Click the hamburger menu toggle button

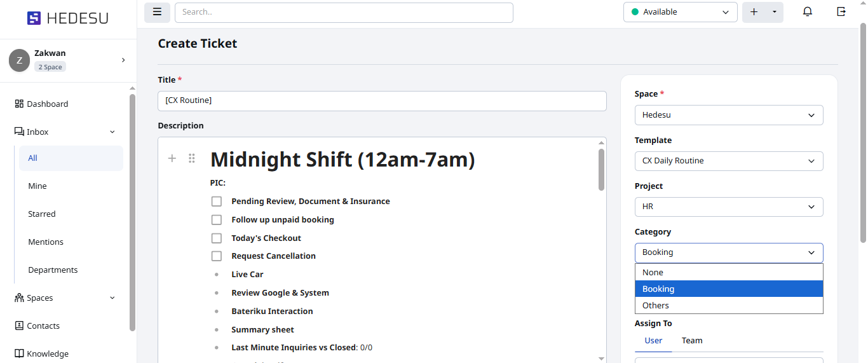[157, 12]
